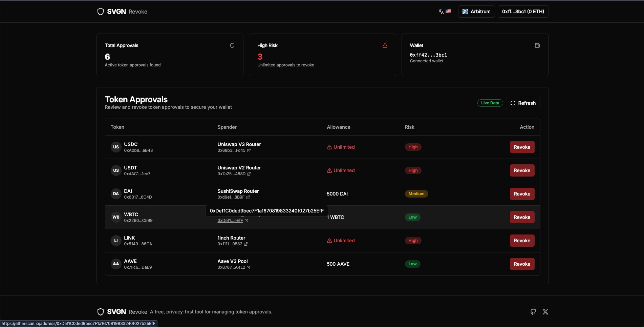Click the warning icon beside USDT Unlimited allowance
Viewport: 644px width, 327px height.
click(329, 170)
